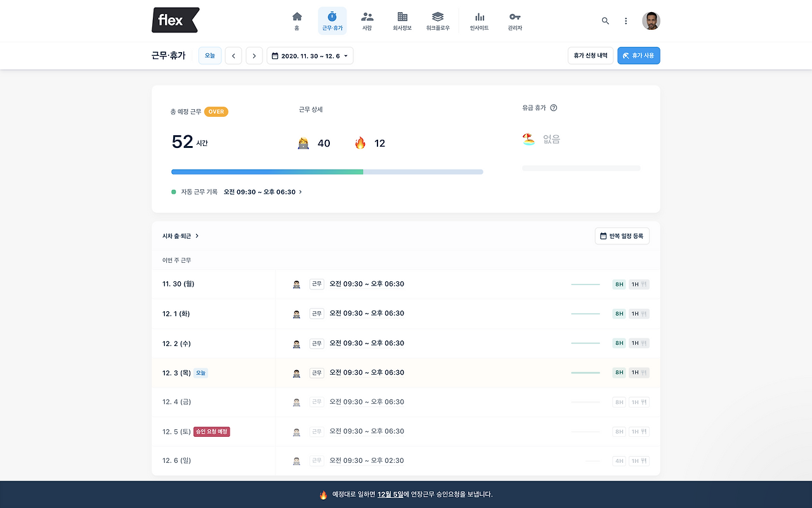Screen dimensions: 812x508
Task: Click the beach umbrella vacation icon
Action: tap(528, 139)
